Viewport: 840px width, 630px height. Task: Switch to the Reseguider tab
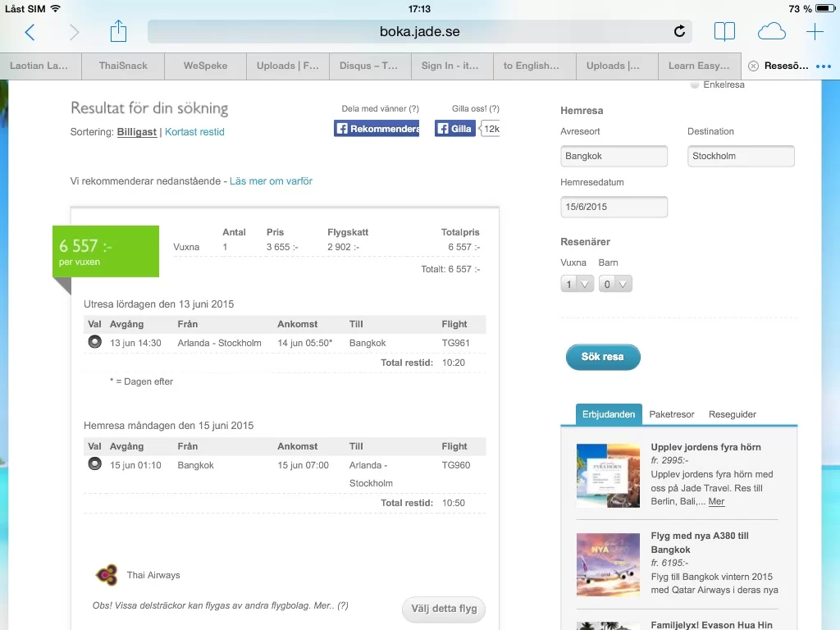coord(733,414)
